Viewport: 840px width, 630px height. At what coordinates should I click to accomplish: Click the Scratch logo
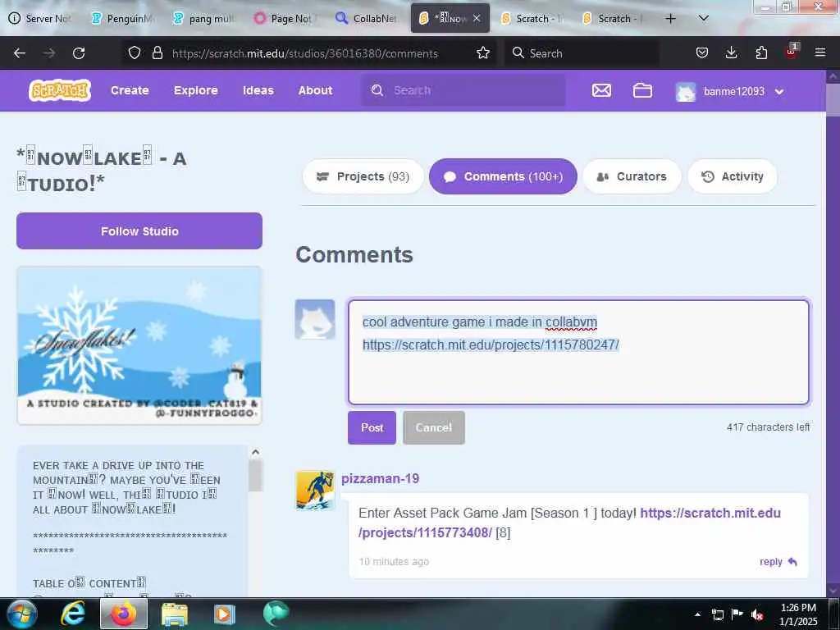(60, 90)
